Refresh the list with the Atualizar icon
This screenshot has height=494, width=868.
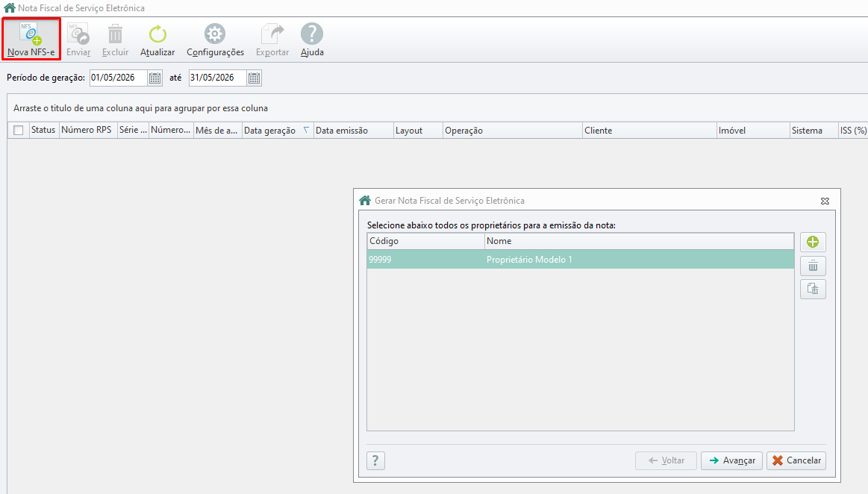point(157,34)
